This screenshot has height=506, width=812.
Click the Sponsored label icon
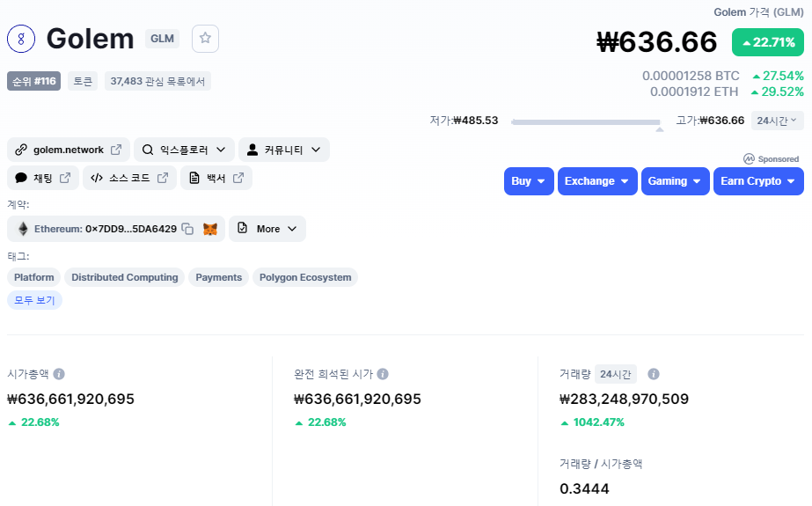[x=749, y=159]
